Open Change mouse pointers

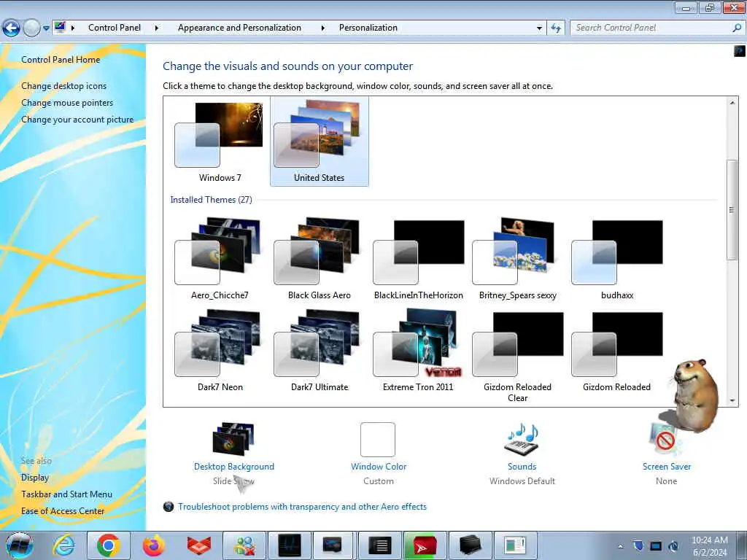(67, 103)
